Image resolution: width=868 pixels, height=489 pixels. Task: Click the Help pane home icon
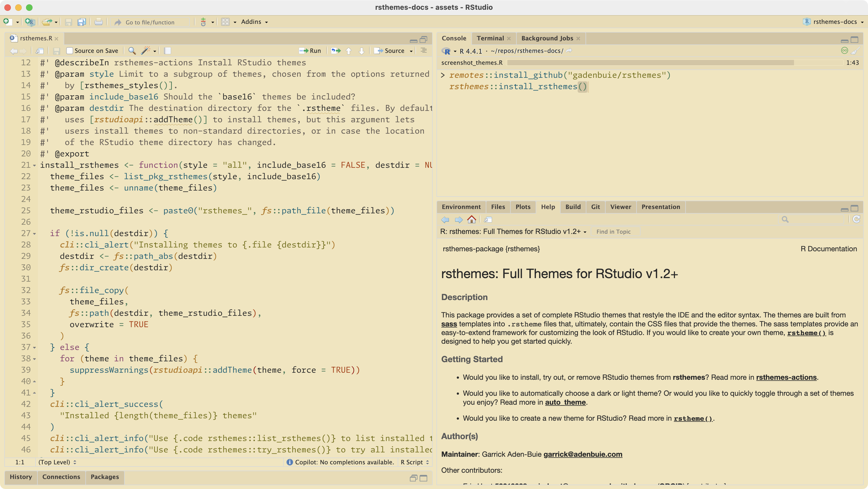[472, 220]
